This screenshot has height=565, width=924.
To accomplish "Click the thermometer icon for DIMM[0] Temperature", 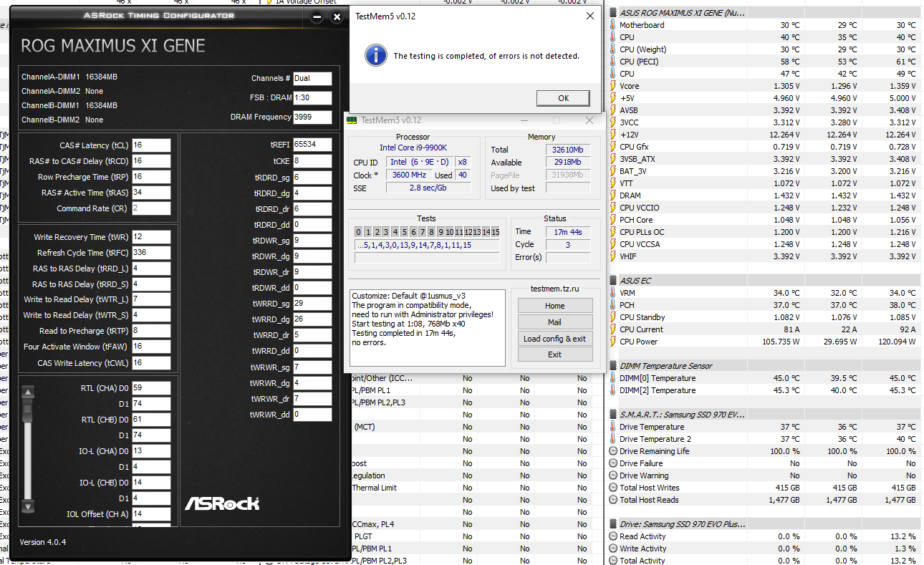I will tap(612, 378).
